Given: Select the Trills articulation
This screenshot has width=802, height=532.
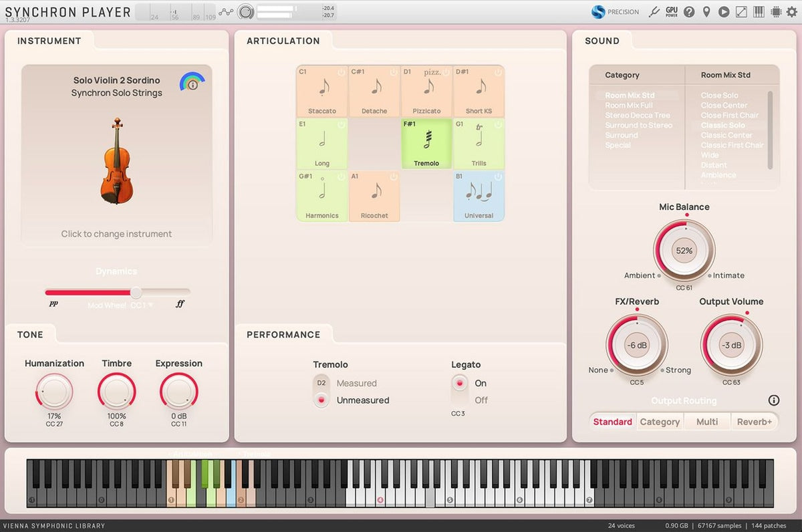Looking at the screenshot, I should tap(479, 144).
